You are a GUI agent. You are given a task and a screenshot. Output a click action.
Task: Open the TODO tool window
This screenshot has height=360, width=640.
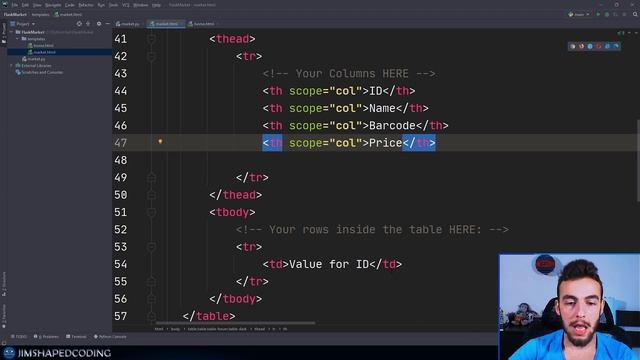(x=19, y=337)
